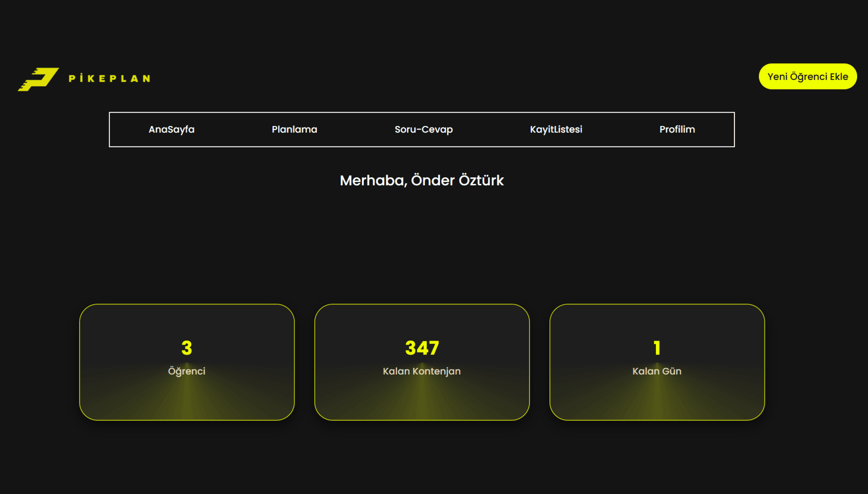Click the Kalan Gün label text
The width and height of the screenshot is (868, 494).
coord(657,371)
